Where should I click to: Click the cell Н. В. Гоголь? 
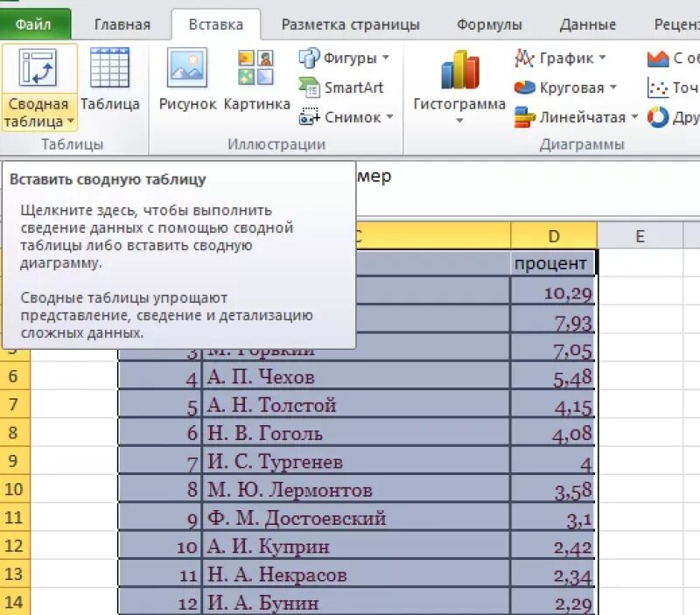(356, 432)
